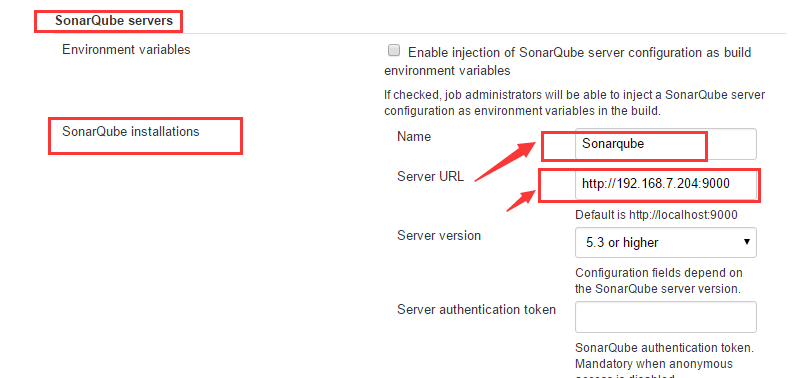This screenshot has width=802, height=378.
Task: Click the 'If checked, job administrators' description
Action: pos(574,103)
